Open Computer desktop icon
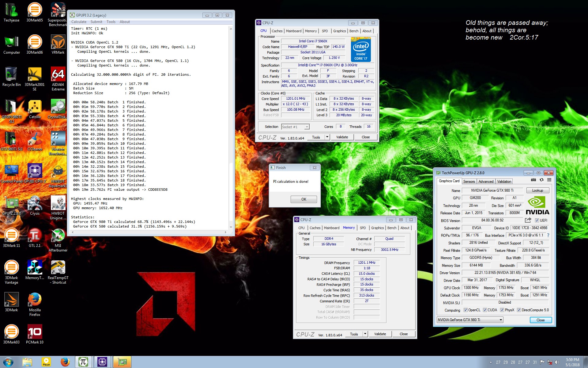Screen dimensions: 588x368 pos(11,44)
